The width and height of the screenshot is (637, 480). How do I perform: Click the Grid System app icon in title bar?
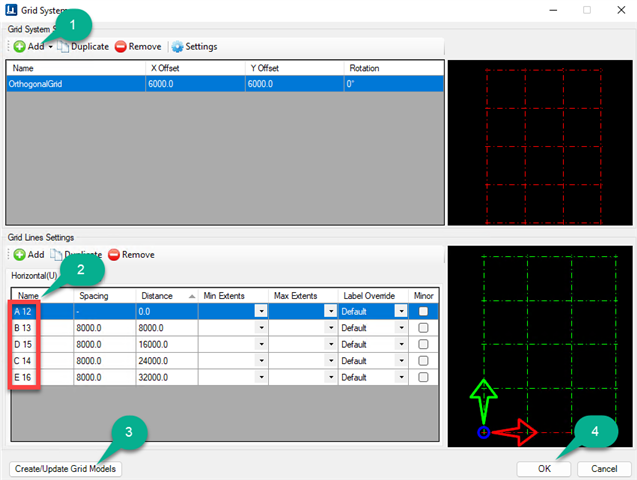pos(11,10)
